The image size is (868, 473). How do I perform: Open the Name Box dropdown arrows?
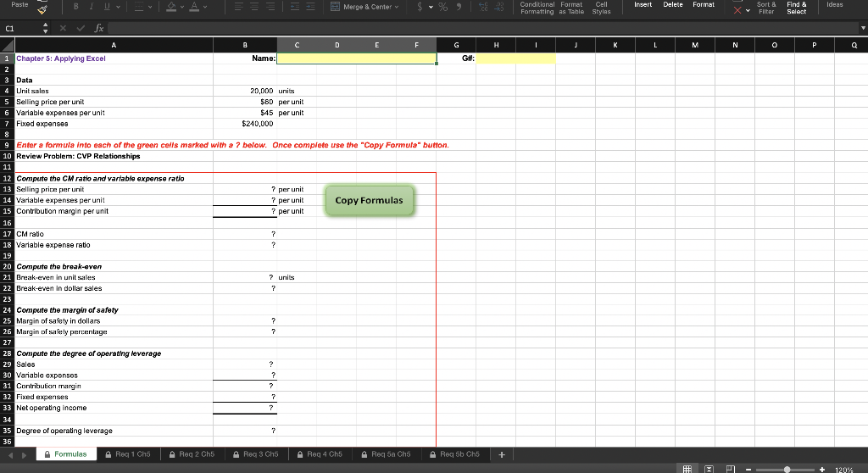coord(46,28)
